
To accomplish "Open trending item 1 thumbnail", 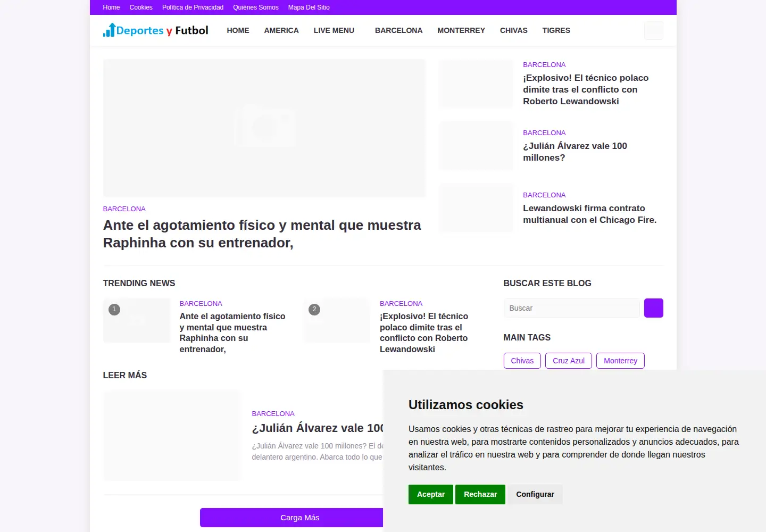I will coord(137,320).
